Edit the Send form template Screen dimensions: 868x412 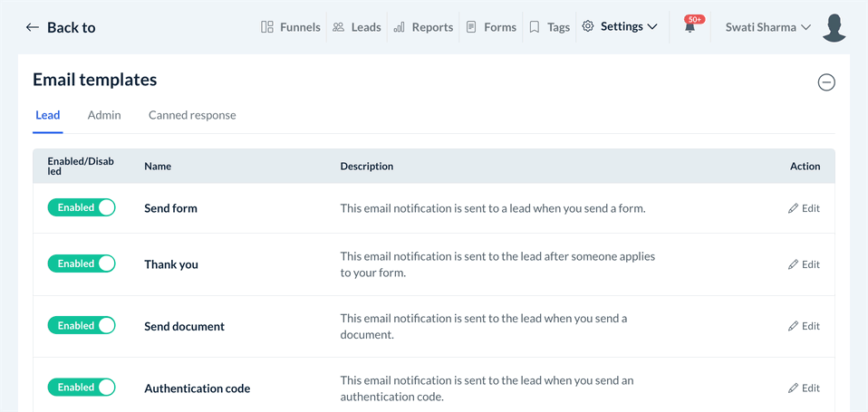click(804, 208)
